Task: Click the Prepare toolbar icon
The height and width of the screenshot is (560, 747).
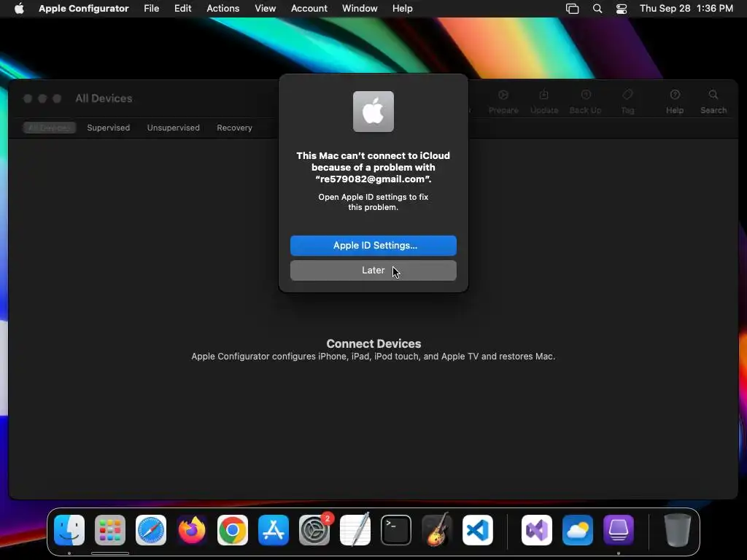Action: click(503, 101)
